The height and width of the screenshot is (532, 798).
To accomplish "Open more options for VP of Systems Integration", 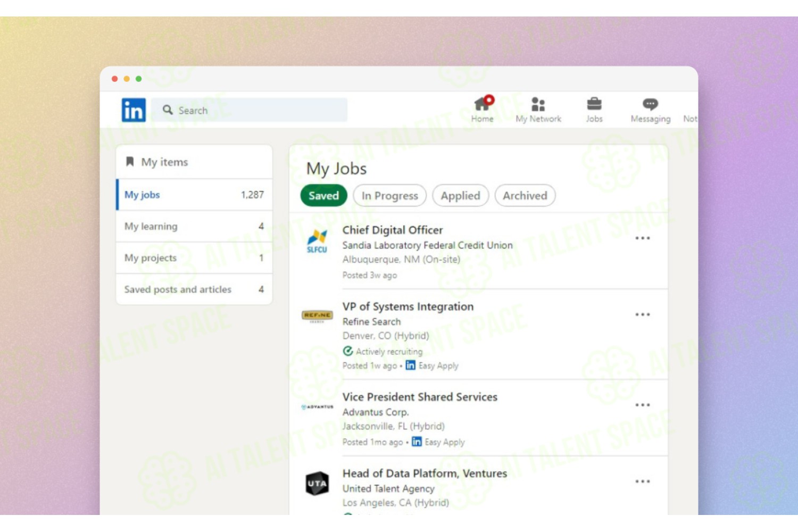I will point(643,314).
